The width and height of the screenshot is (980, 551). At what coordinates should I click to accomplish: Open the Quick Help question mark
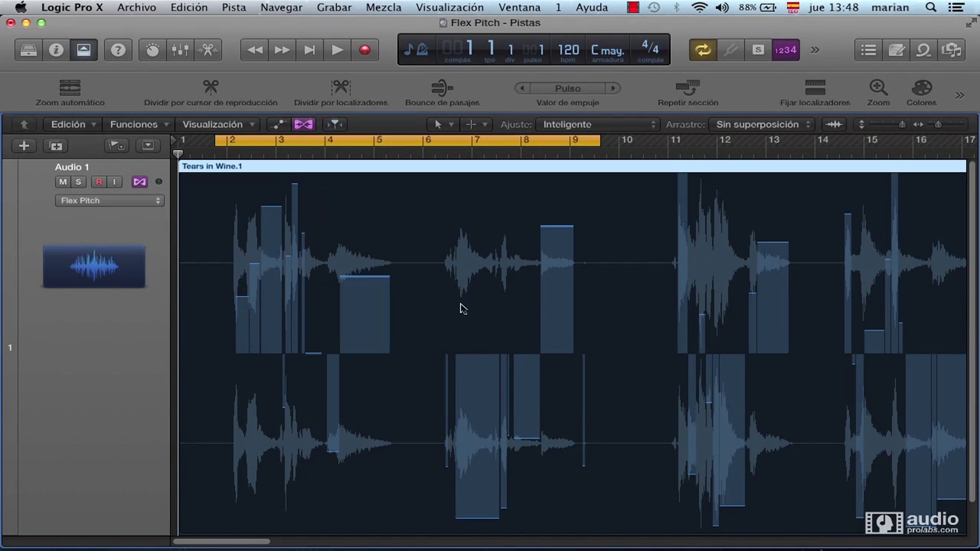pyautogui.click(x=118, y=50)
